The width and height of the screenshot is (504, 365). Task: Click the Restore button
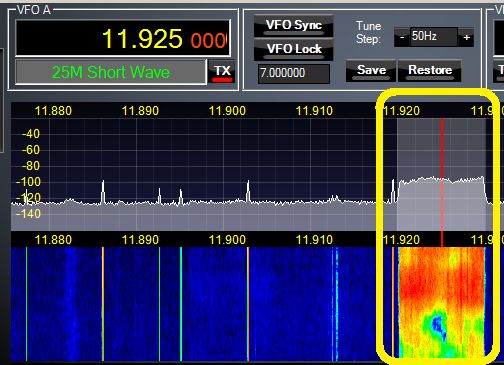pyautogui.click(x=430, y=70)
